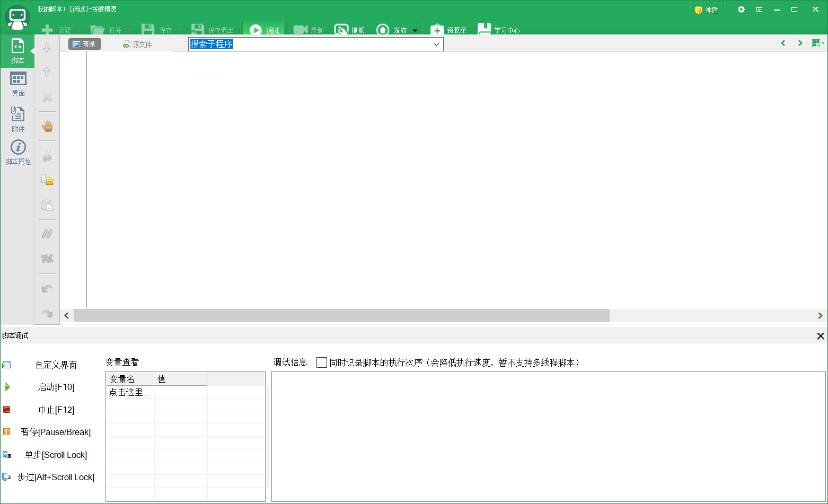The height and width of the screenshot is (504, 828).
Task: Start debugging with the 调试 button
Action: (264, 30)
